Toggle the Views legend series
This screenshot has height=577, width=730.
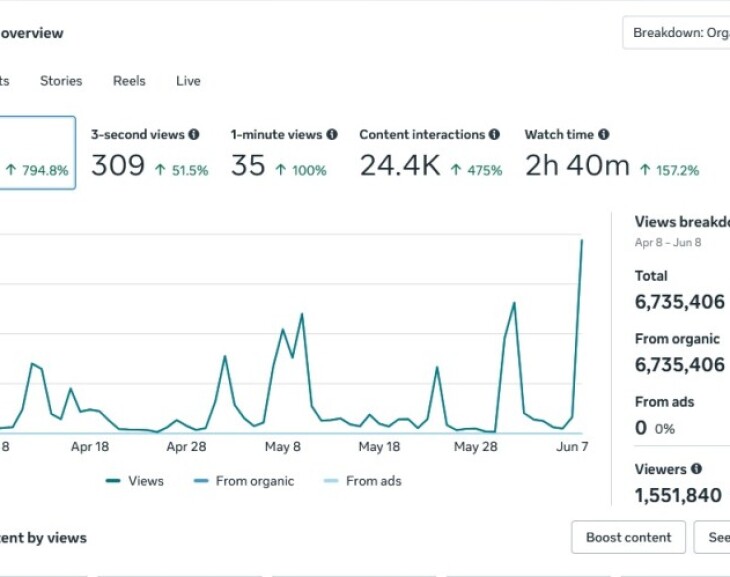[135, 481]
